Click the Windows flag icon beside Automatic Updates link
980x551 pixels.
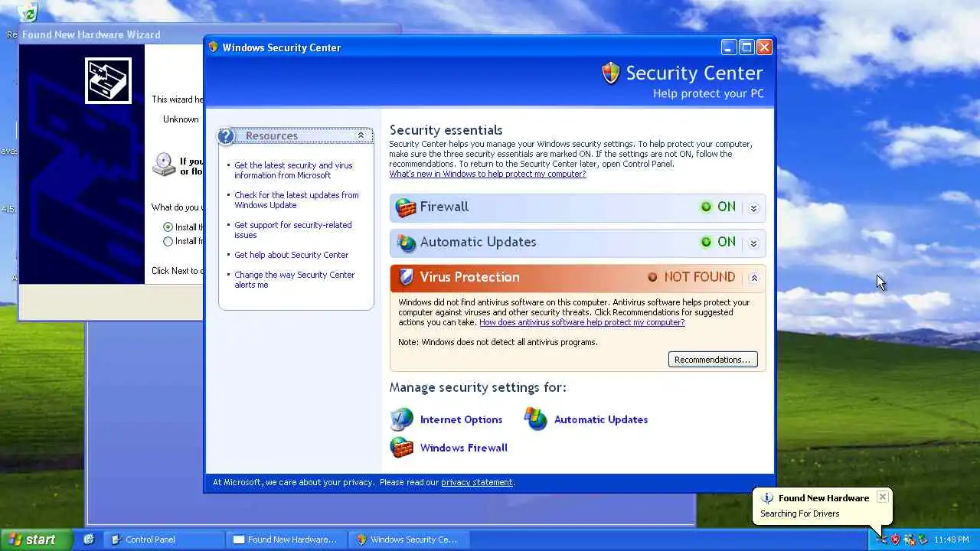pos(536,419)
